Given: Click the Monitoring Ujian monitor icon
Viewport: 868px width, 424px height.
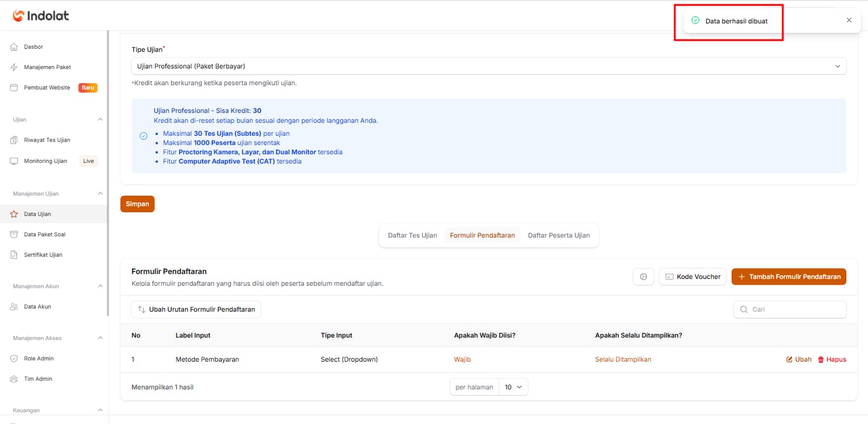Looking at the screenshot, I should tap(14, 161).
